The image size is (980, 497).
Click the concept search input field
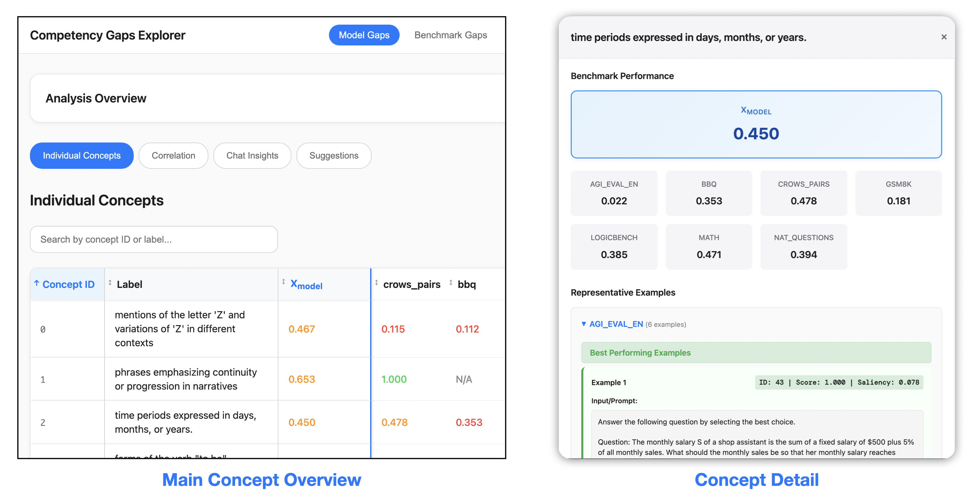[154, 239]
